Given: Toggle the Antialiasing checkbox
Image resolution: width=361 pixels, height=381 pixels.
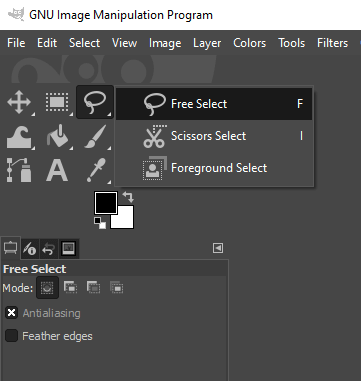Looking at the screenshot, I should click(x=12, y=313).
